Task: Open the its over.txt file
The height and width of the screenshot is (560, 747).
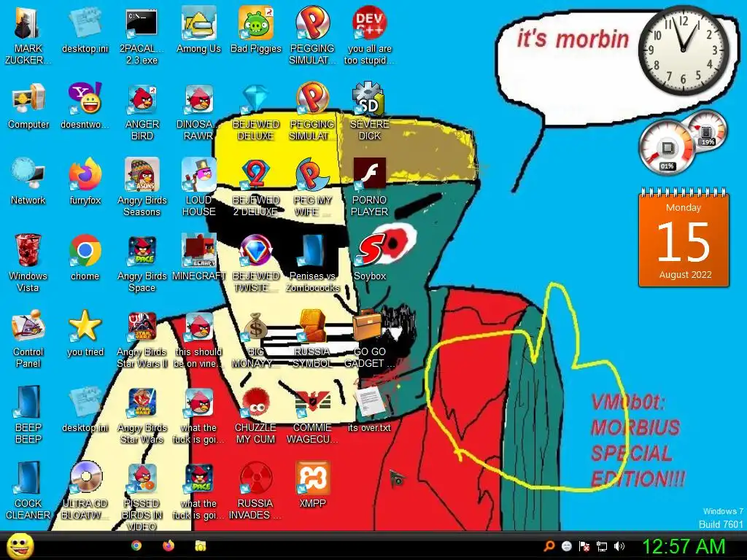Action: (370, 402)
